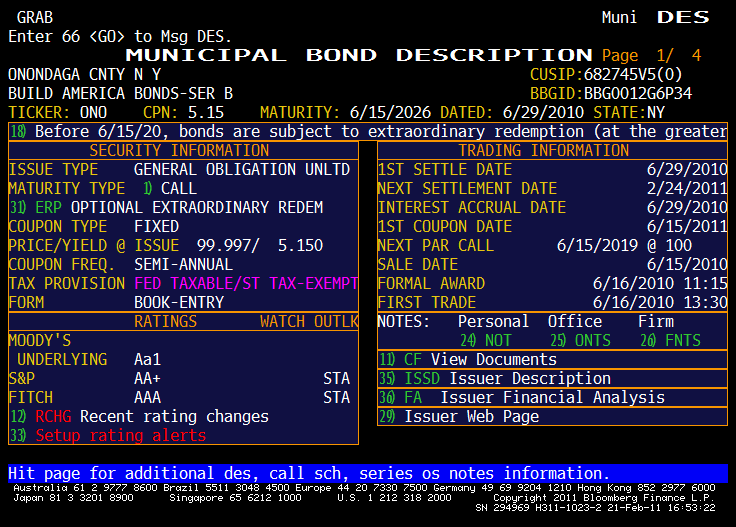Click BUILD AMERICA BONDS-SER B text
This screenshot has height=527, width=736.
pyautogui.click(x=121, y=93)
